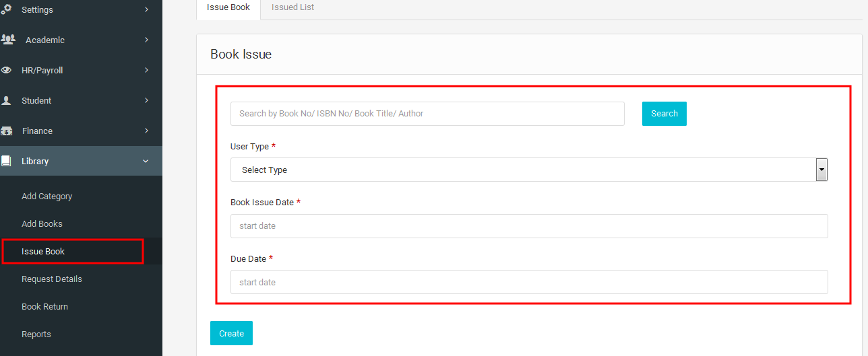This screenshot has height=356, width=868.
Task: Go to Book Return page
Action: coord(44,307)
